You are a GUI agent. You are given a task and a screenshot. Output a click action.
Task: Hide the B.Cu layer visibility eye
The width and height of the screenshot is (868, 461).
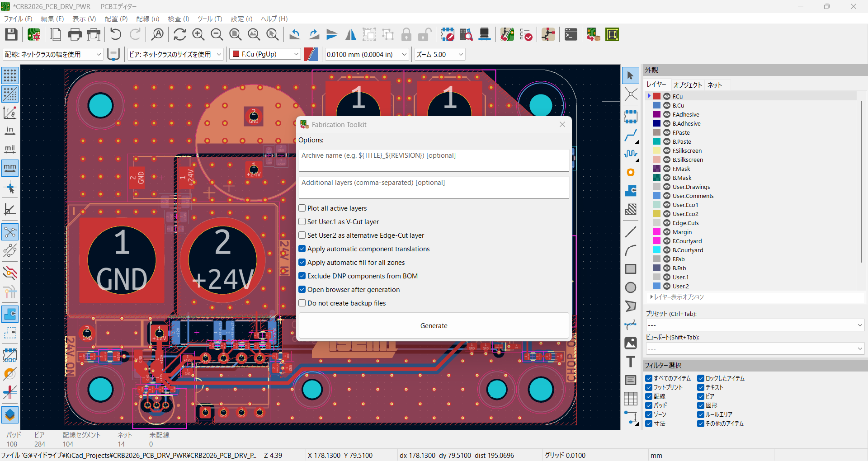(x=667, y=105)
